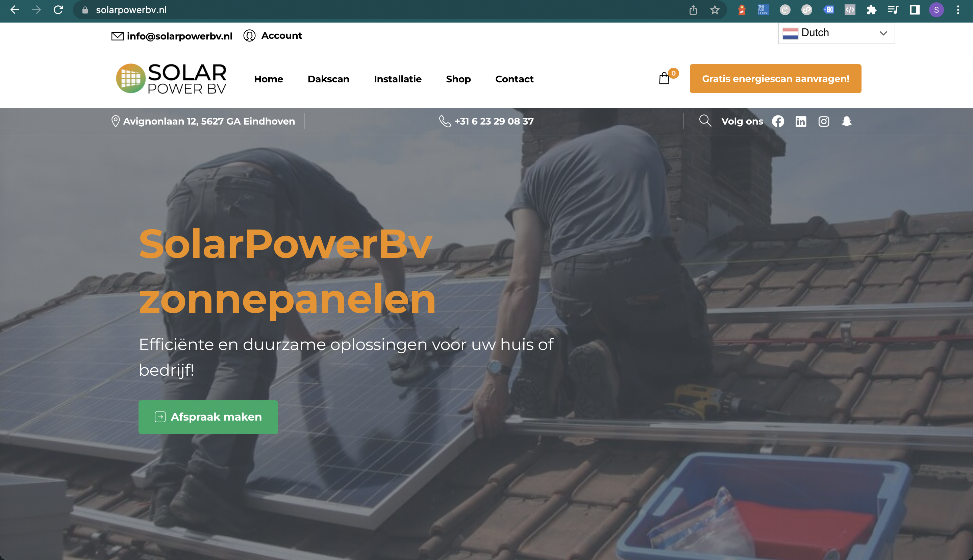Open browser extensions puzzle icon
Screen dimensions: 973x560
coord(871,10)
